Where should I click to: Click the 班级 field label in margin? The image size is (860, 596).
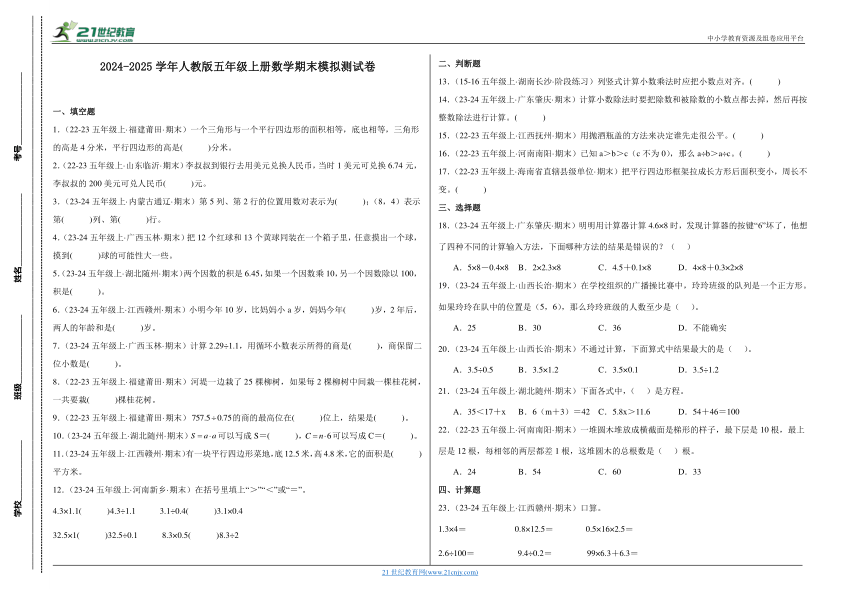pos(18,391)
